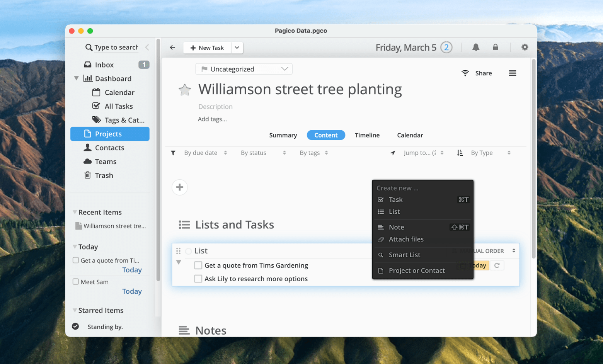Open the By status filter
Viewport: 603px width, 364px height.
263,153
